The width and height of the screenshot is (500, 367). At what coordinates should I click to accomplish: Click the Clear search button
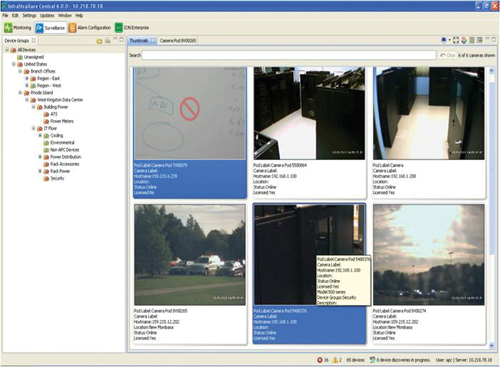point(448,55)
